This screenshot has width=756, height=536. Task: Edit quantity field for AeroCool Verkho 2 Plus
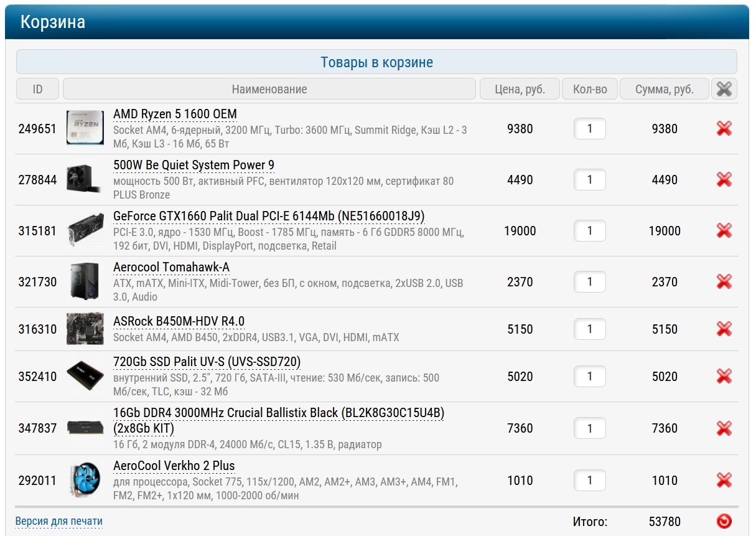coord(590,481)
